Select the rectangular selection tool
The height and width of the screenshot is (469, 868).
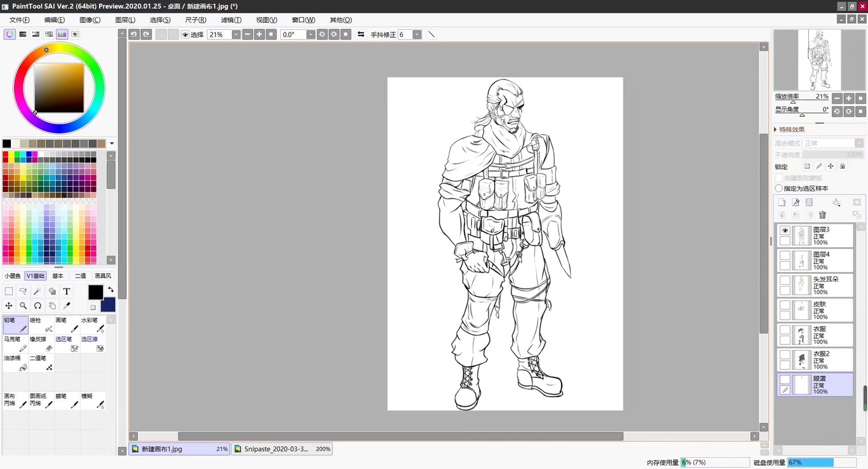tap(9, 292)
